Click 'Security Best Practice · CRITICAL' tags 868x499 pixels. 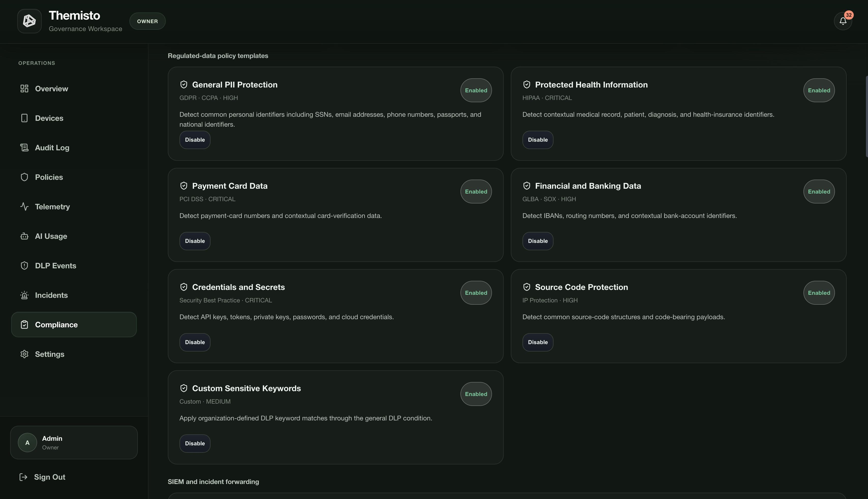tap(226, 300)
